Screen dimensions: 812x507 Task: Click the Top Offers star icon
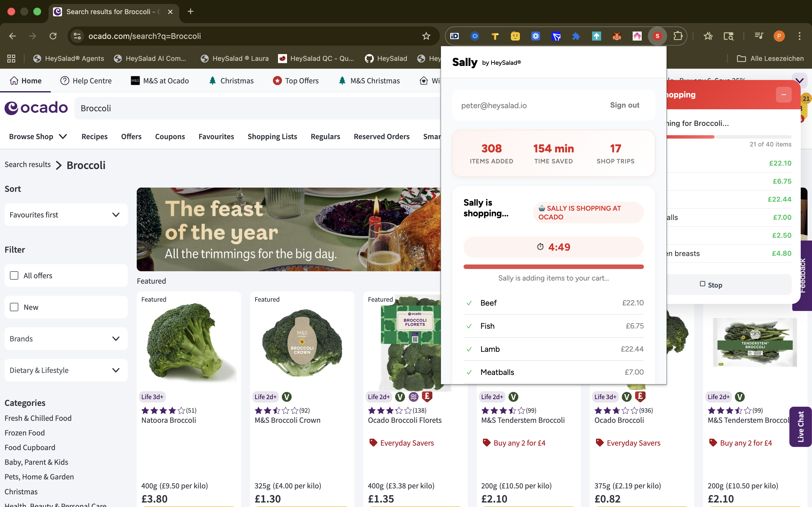tap(277, 81)
